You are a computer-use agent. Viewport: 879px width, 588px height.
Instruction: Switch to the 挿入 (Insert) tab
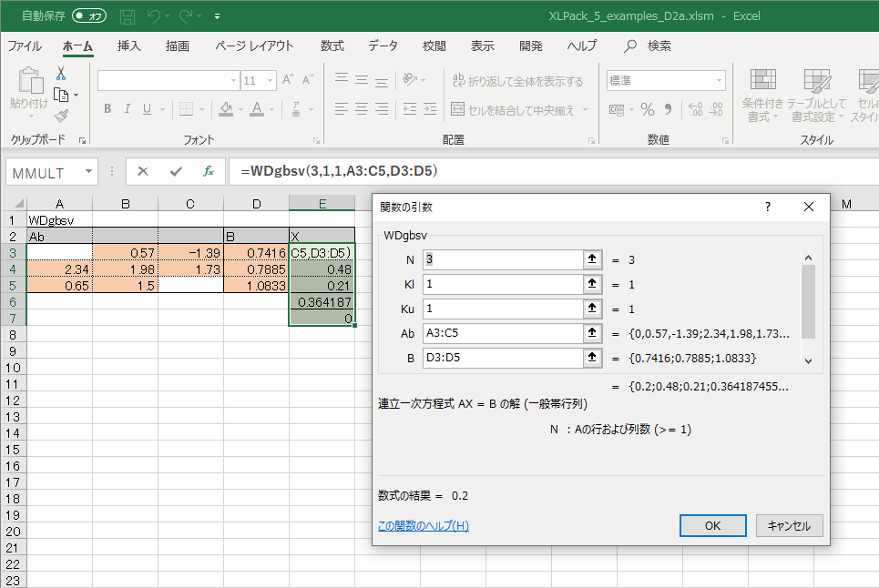coord(129,46)
